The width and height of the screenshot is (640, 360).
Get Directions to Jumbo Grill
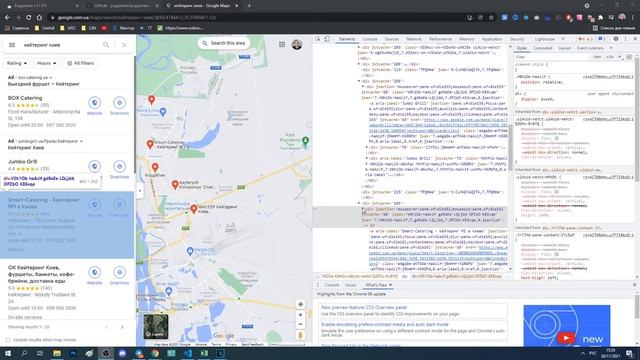[x=119, y=169]
